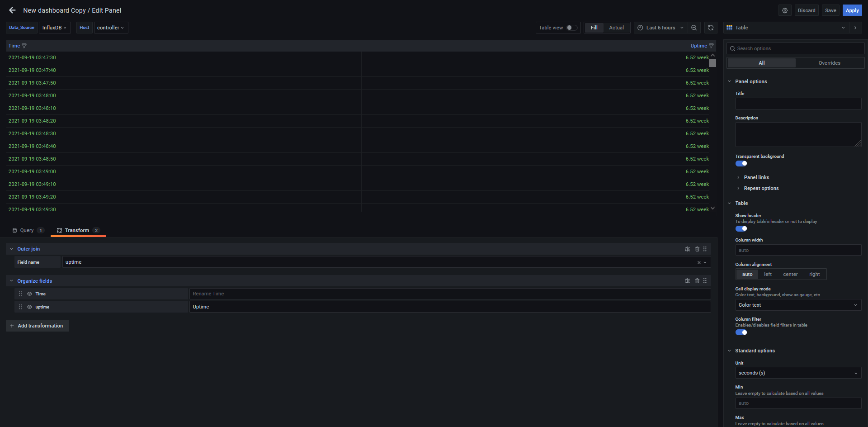Image resolution: width=868 pixels, height=427 pixels.
Task: Grab the Outer join drag handle
Action: point(705,249)
